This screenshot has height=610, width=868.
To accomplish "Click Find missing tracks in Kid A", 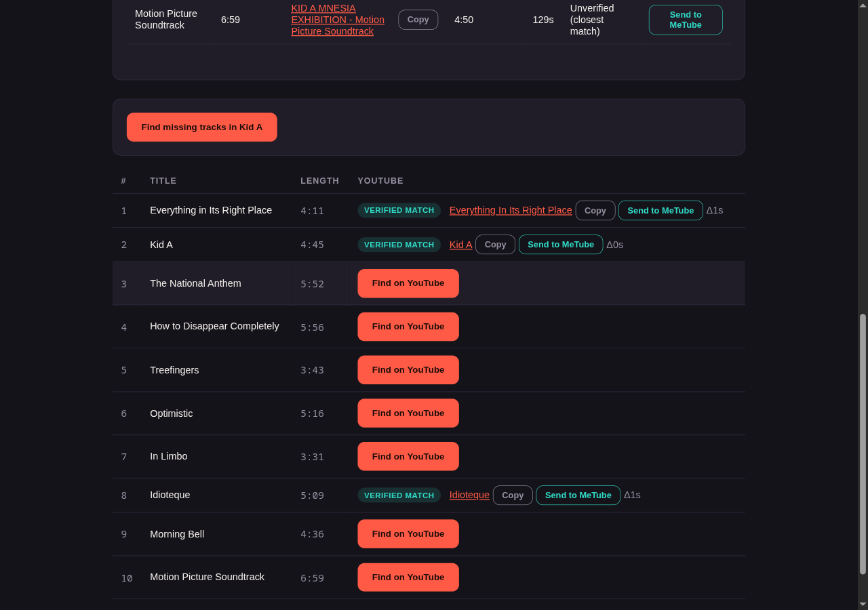I will click(201, 127).
